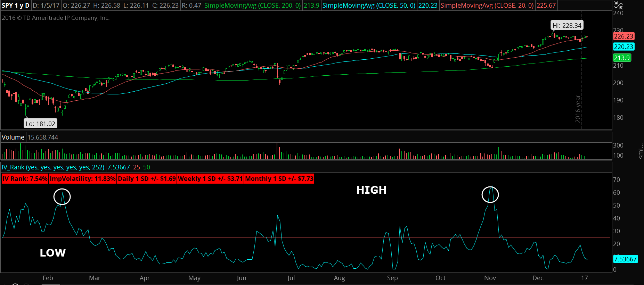Click the 'Daily 1 SD +/- $1.69' label

(147, 179)
